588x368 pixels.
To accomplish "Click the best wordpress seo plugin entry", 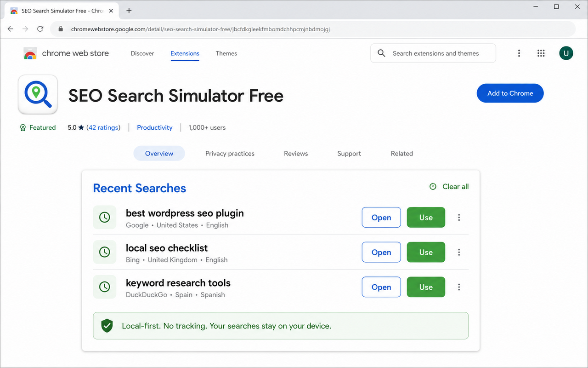I will [185, 213].
